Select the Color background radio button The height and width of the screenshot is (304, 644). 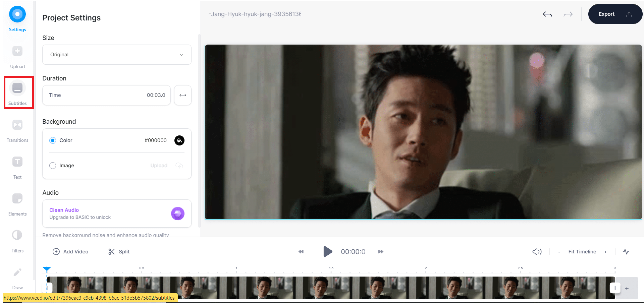tap(53, 140)
